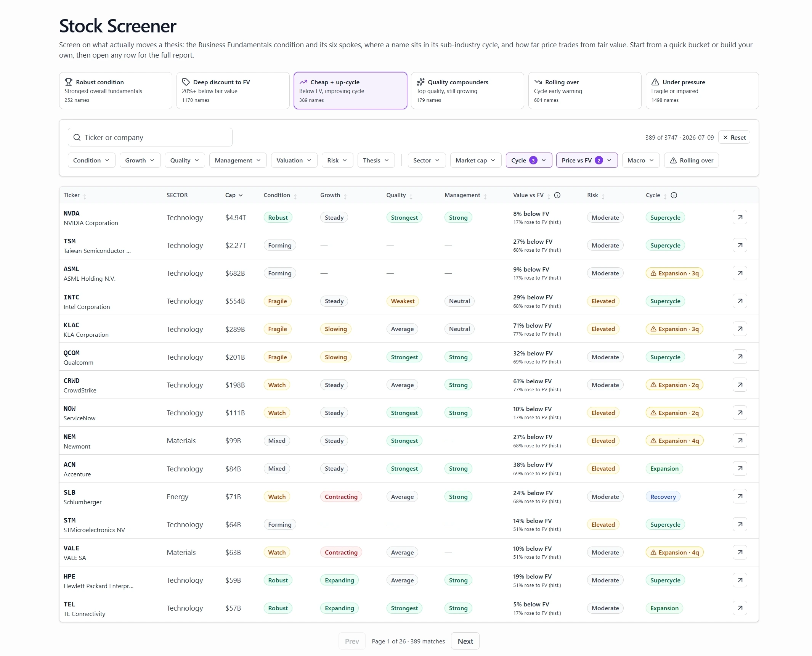Click SLB's Recovery cycle badge
812x656 pixels.
coord(663,497)
